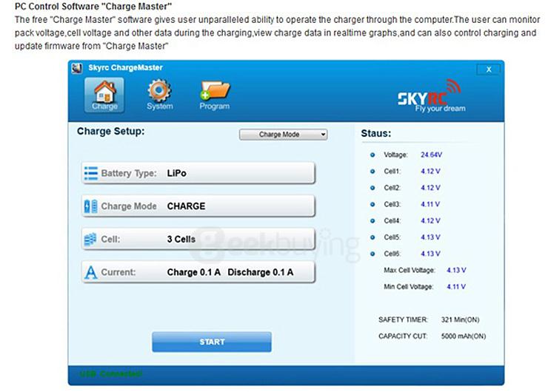Click the Max Cell Voltage 4.13 V value
548x392 pixels.
coord(456,270)
